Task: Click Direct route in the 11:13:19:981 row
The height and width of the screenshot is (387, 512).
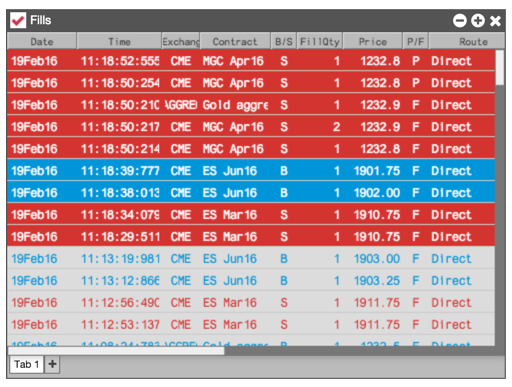Action: (451, 259)
